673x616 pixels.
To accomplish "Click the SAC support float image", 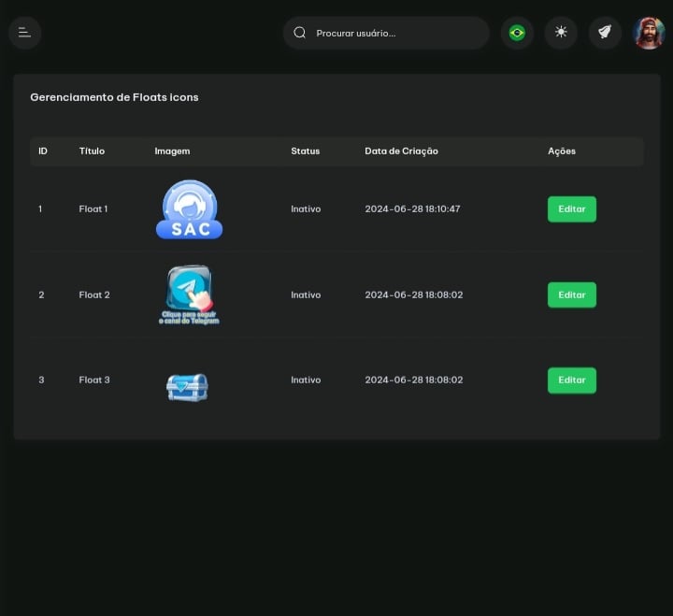I will 190,209.
